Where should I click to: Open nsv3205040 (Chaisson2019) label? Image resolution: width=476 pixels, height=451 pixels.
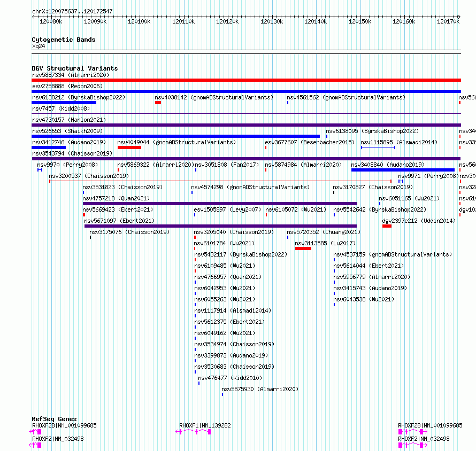click(x=234, y=232)
